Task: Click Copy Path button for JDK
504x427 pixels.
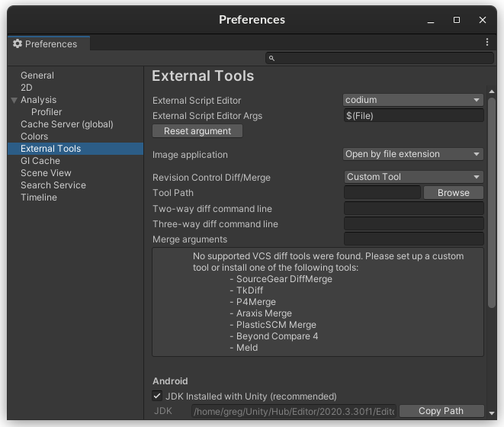Action: point(441,411)
